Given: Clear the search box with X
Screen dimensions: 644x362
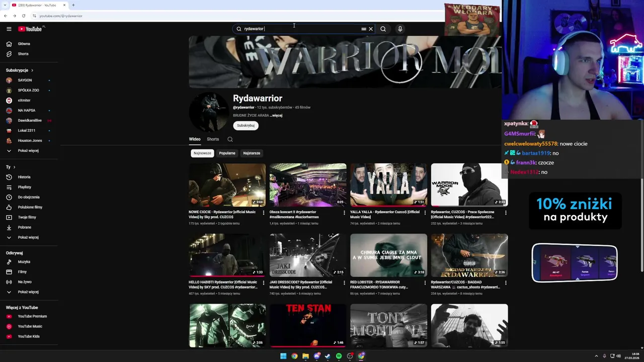Looking at the screenshot, I should [371, 29].
